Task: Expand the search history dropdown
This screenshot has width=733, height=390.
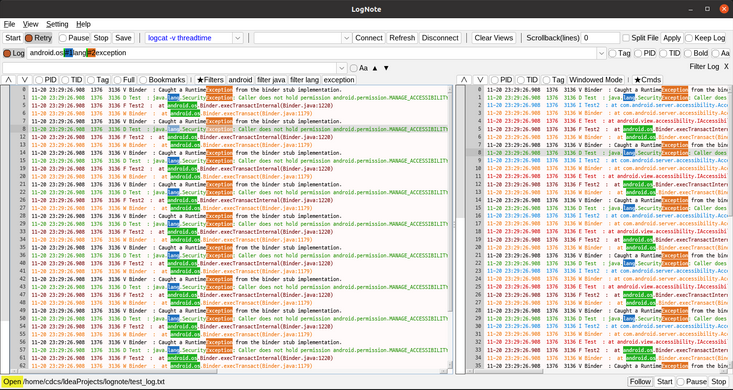Action: [341, 68]
